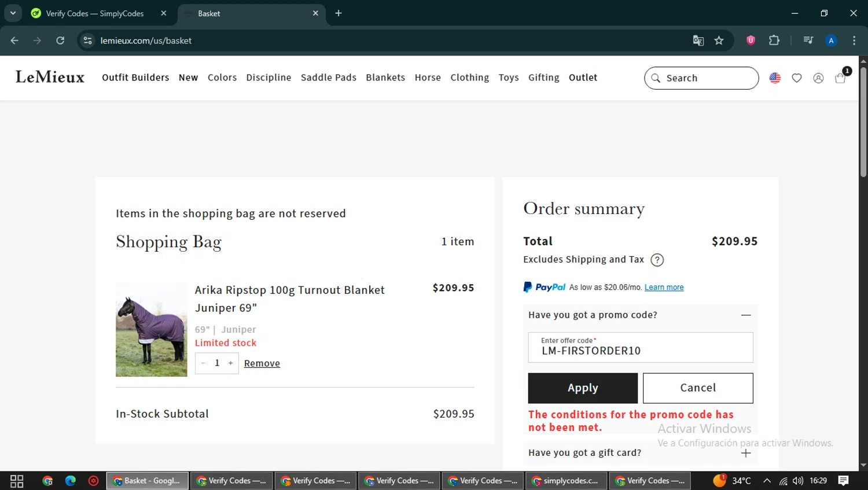Click the taskbar clock 16:29
The height and width of the screenshot is (490, 868).
[x=818, y=481]
